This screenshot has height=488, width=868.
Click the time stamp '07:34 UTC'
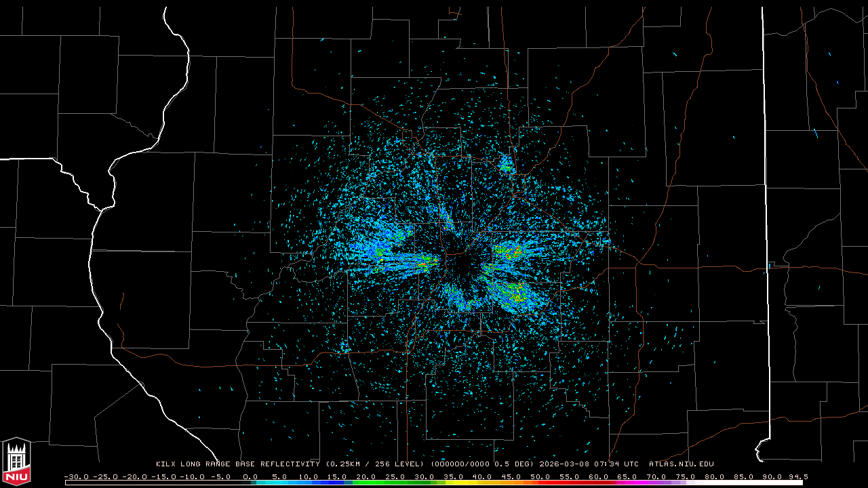[617, 464]
